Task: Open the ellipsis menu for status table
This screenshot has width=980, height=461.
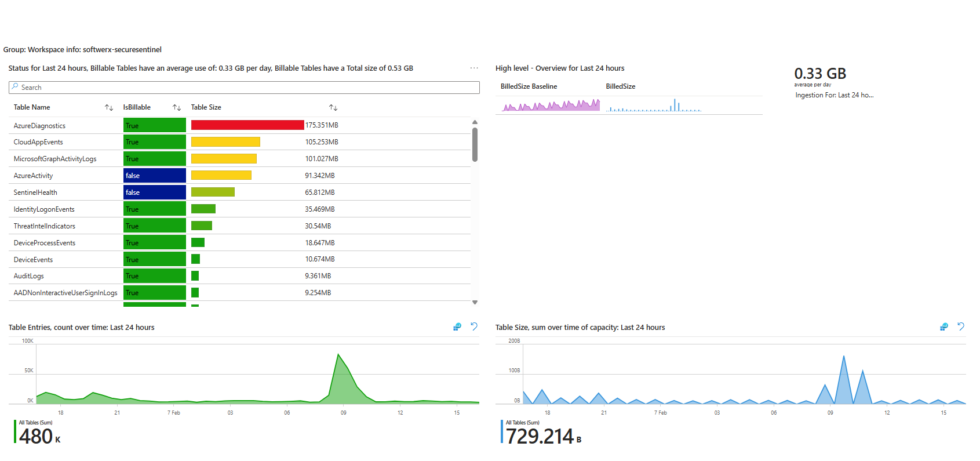Action: 474,68
